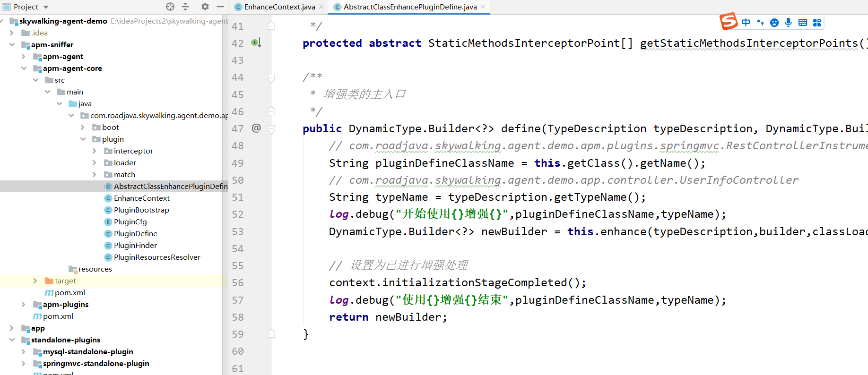Image resolution: width=868 pixels, height=375 pixels.
Task: Click the fold end marker at line 59
Action: click(271, 334)
